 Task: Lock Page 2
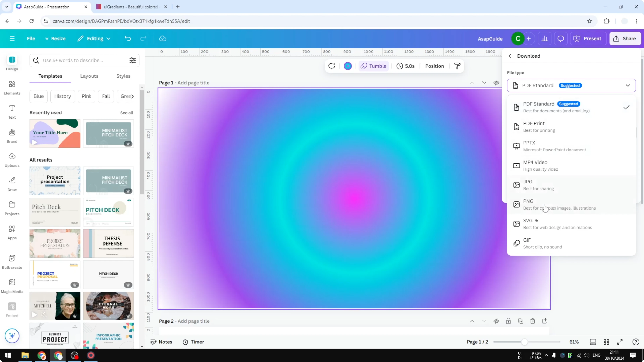tap(509, 321)
